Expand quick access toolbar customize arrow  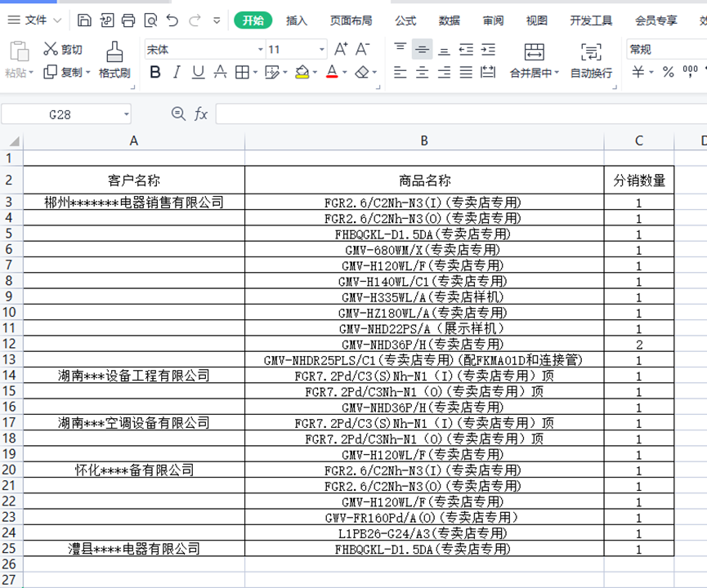217,20
